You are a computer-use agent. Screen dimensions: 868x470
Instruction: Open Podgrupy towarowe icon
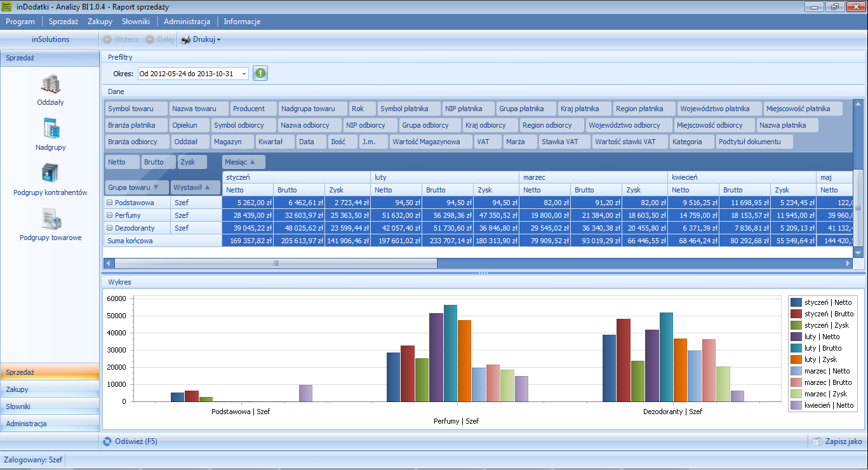50,219
